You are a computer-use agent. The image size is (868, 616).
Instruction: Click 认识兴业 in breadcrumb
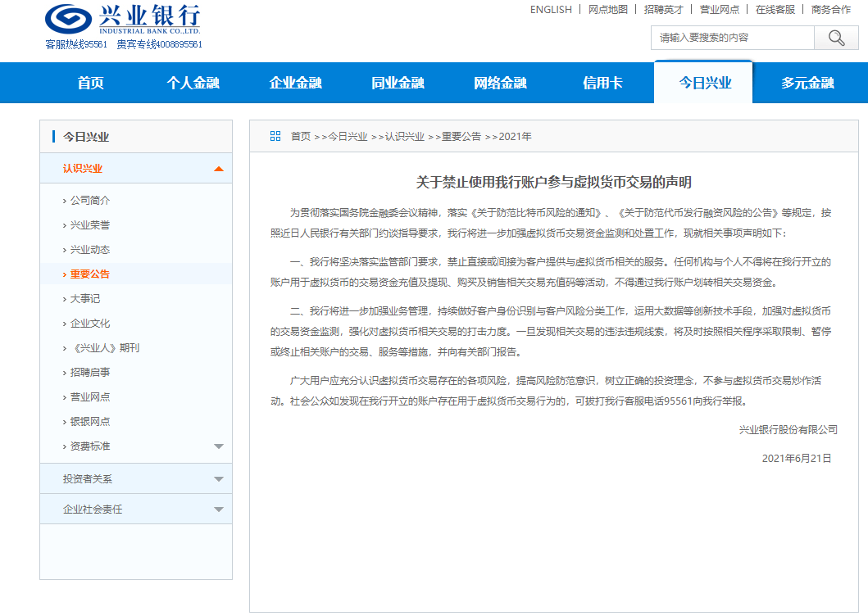point(405,136)
